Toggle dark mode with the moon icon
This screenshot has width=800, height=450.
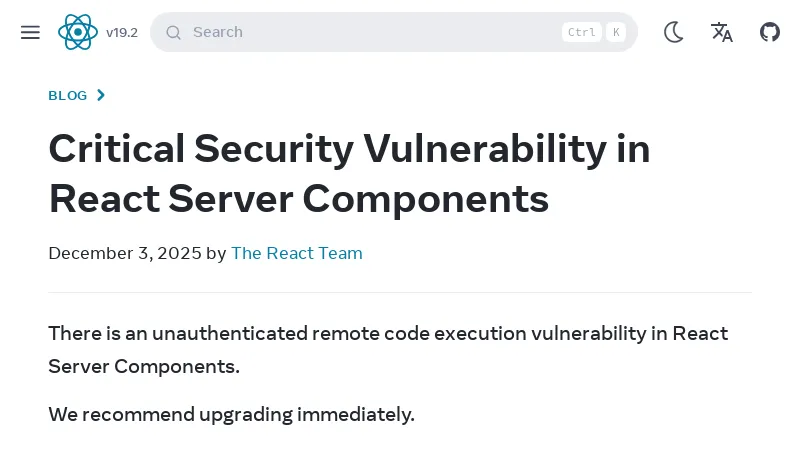674,32
